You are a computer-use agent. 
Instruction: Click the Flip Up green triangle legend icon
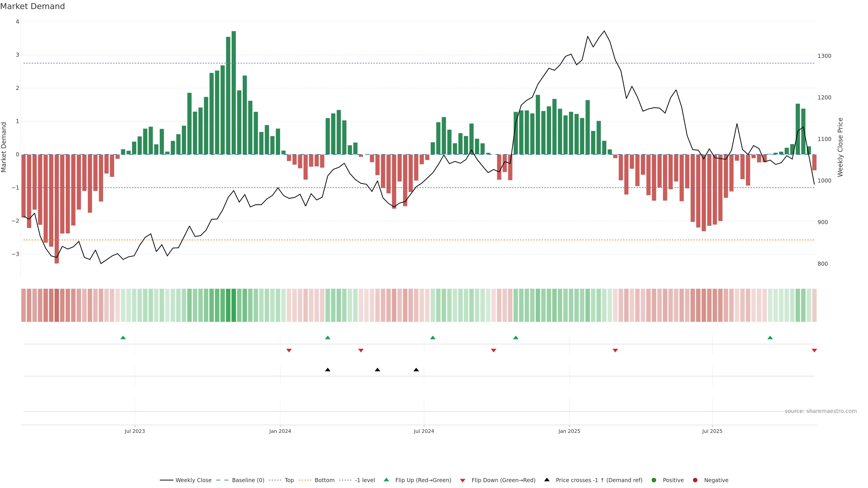tap(387, 480)
